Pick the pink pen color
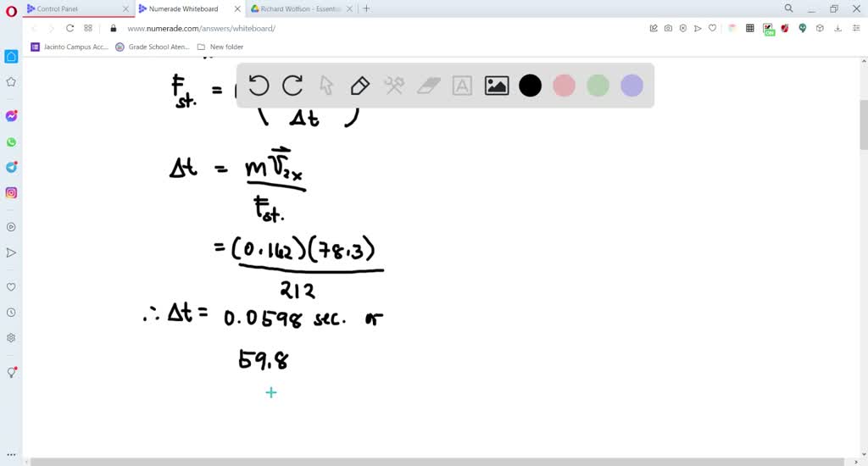The width and height of the screenshot is (868, 466). point(564,86)
